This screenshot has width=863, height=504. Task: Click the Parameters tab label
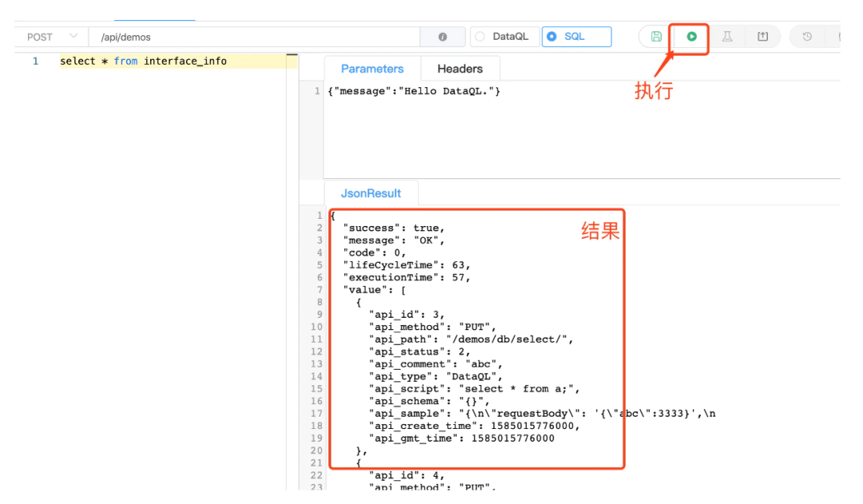371,69
